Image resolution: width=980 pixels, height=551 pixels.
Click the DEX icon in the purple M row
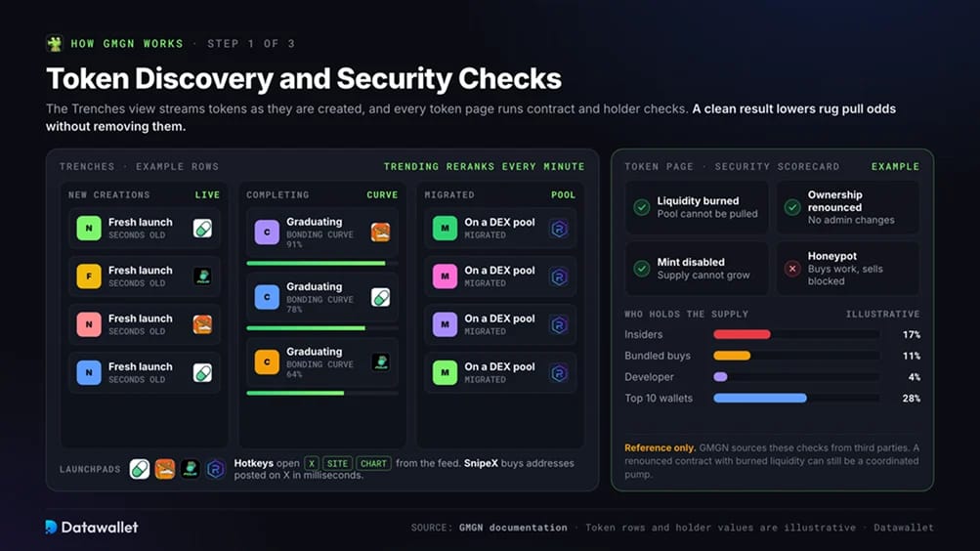point(559,324)
